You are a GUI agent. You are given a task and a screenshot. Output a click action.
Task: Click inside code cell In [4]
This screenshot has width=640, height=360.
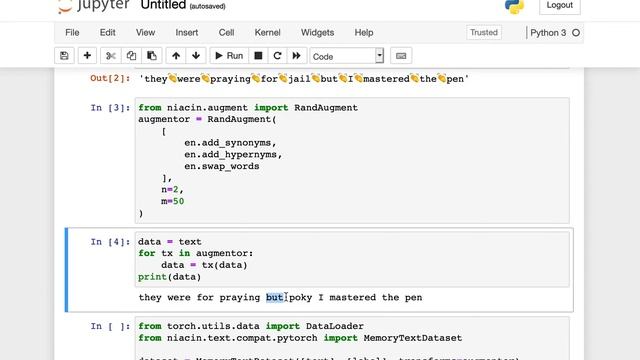(352, 259)
